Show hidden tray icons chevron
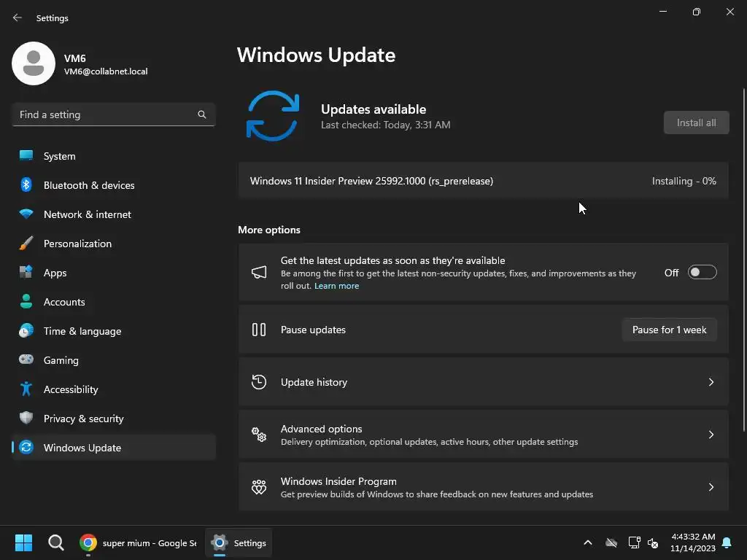 click(x=588, y=542)
